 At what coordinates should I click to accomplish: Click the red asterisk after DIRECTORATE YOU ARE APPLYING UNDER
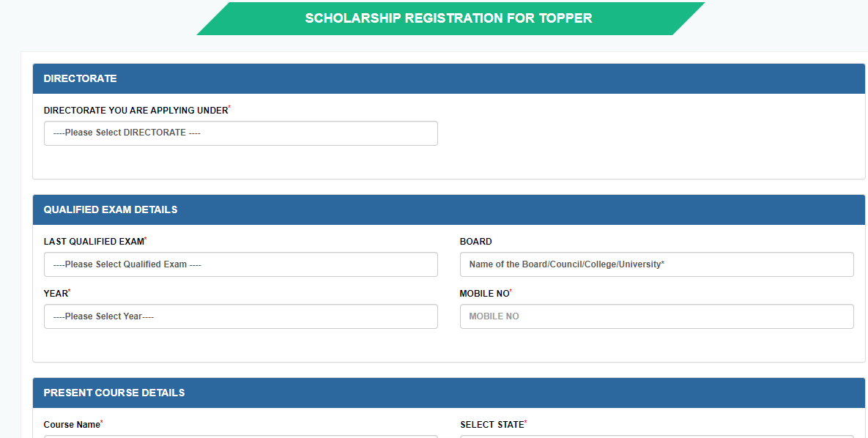pos(230,107)
